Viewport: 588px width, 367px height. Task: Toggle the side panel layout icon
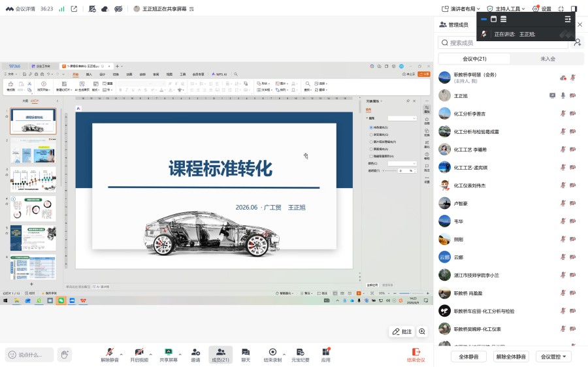click(574, 8)
